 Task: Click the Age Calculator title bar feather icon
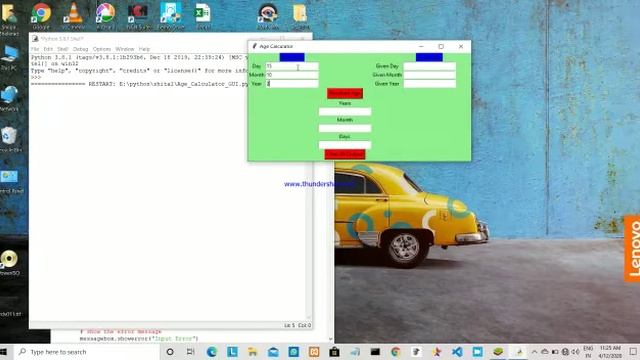pyautogui.click(x=254, y=46)
